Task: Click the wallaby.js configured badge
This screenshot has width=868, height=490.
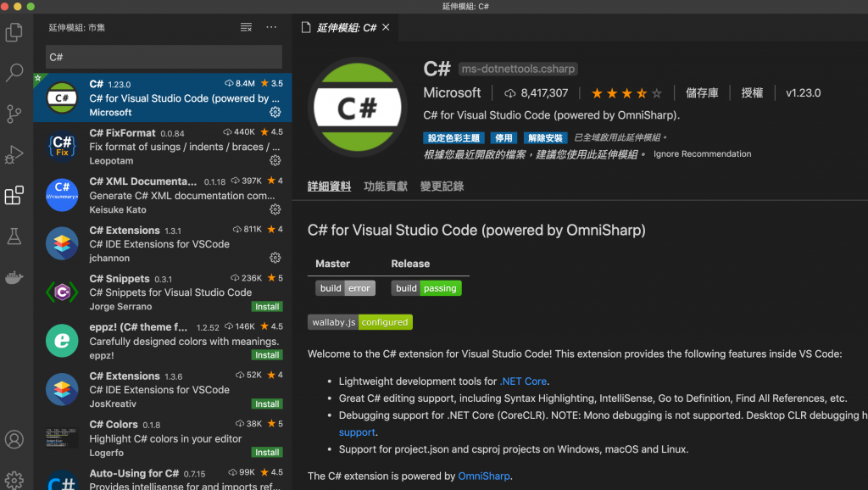Action: point(359,322)
